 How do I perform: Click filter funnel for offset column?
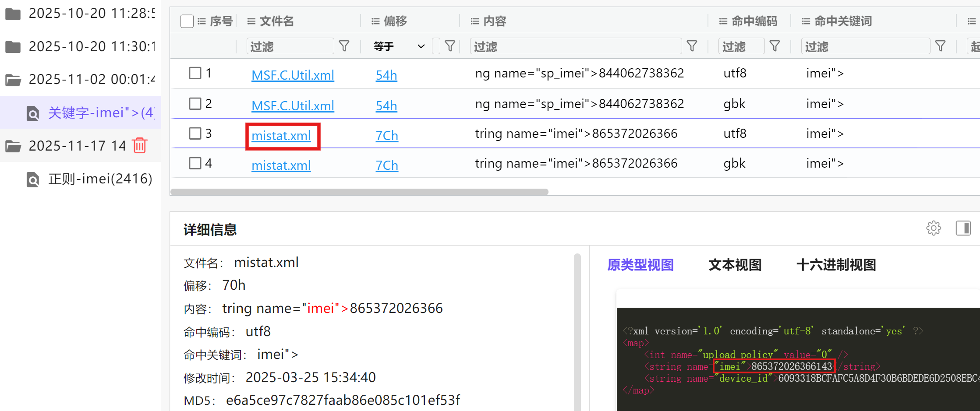click(449, 46)
